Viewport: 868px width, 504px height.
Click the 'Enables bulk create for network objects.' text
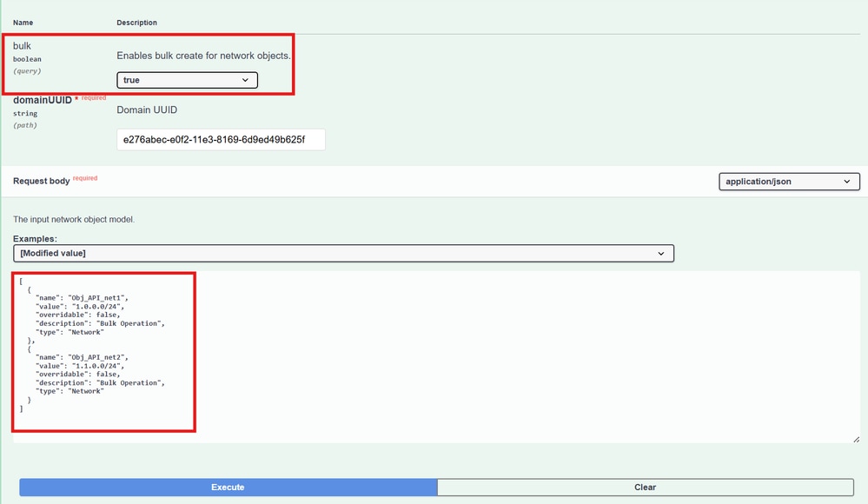coord(203,56)
